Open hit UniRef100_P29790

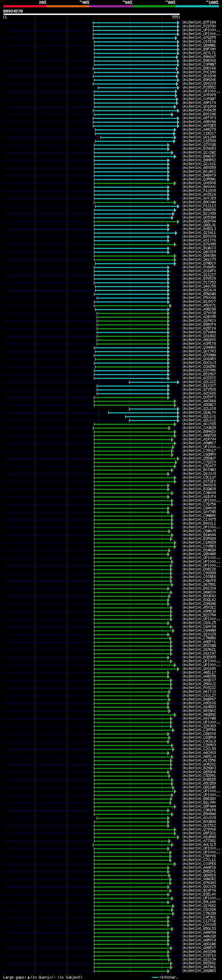[199, 26]
